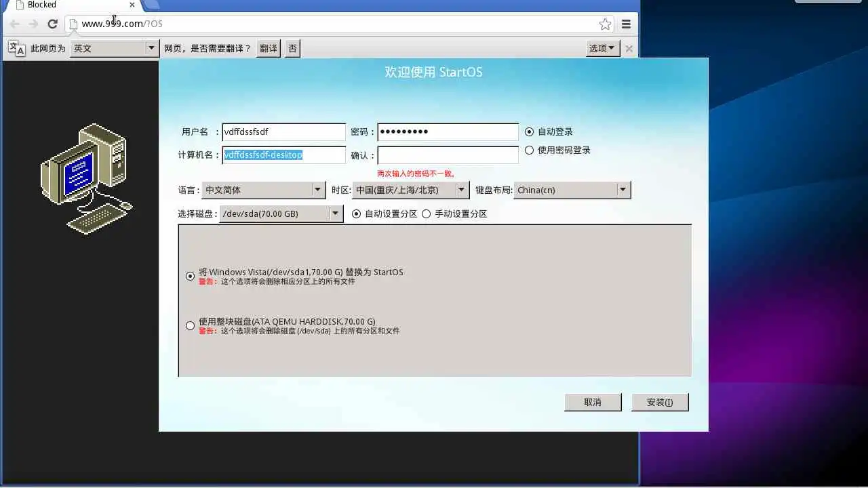868x488 pixels.
Task: Open the 时区 timezone dropdown
Action: (411, 190)
